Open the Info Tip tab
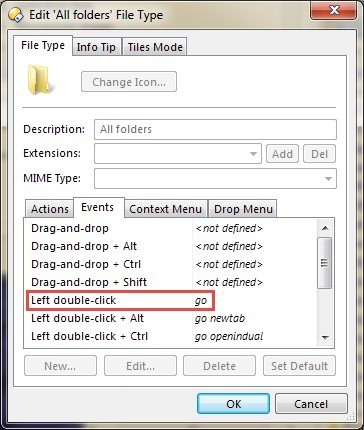The image size is (364, 430). pos(96,47)
